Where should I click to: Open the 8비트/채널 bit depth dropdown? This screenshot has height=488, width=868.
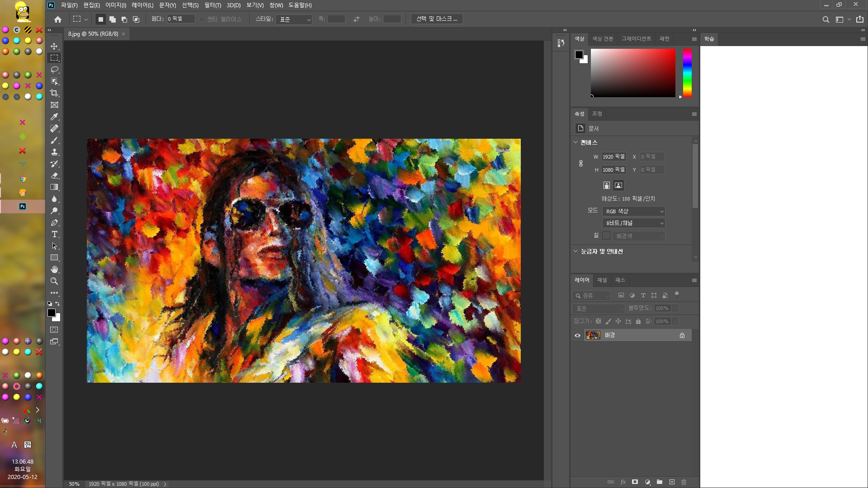pyautogui.click(x=633, y=223)
